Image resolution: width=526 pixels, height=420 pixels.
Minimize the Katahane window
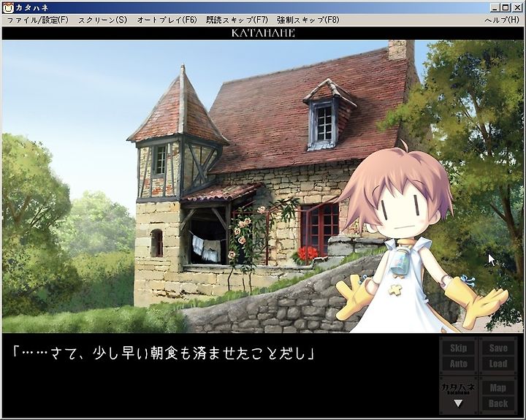pyautogui.click(x=495, y=7)
